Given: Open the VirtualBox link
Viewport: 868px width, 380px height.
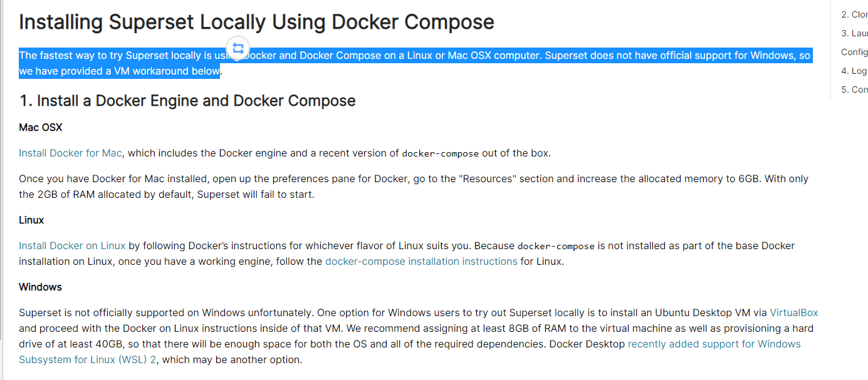Looking at the screenshot, I should tap(793, 312).
